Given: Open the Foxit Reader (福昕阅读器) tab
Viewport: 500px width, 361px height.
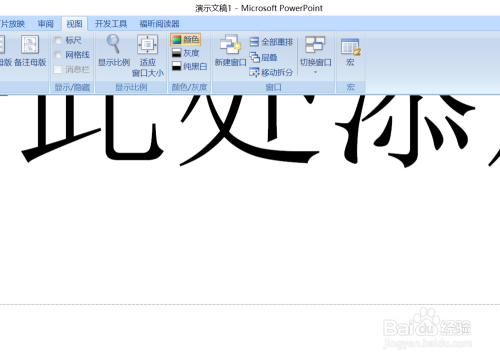Looking at the screenshot, I should tap(159, 24).
